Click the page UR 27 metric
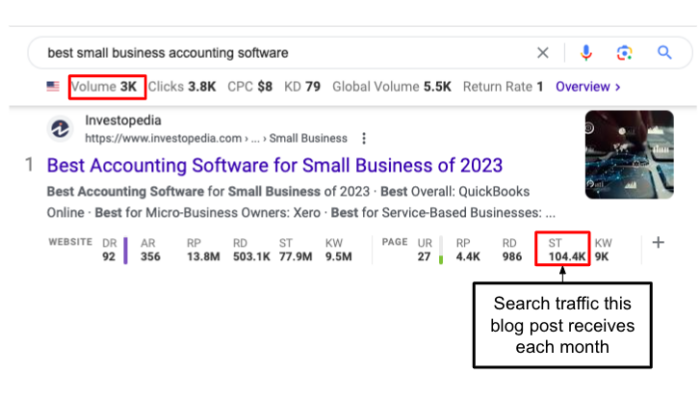 click(423, 250)
